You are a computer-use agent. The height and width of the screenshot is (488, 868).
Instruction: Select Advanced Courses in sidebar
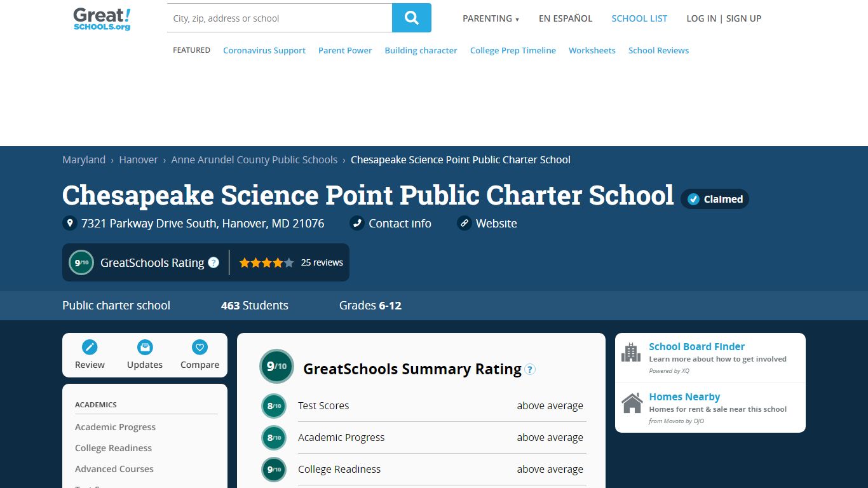114,469
